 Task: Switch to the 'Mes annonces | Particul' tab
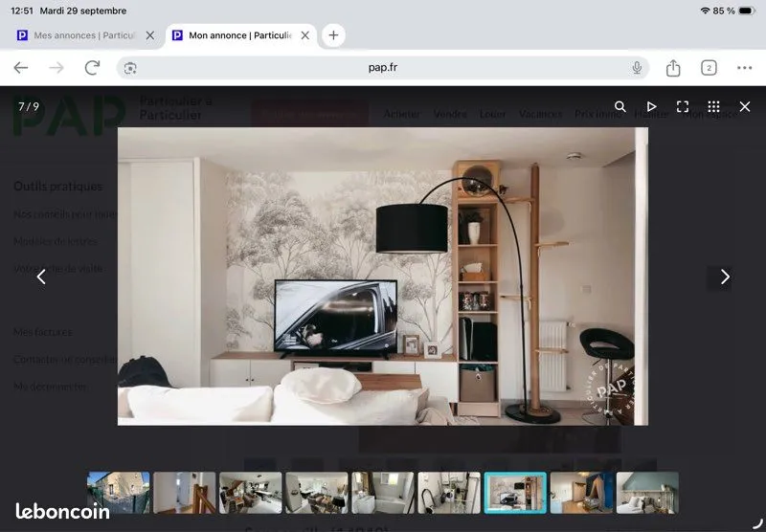click(x=84, y=35)
